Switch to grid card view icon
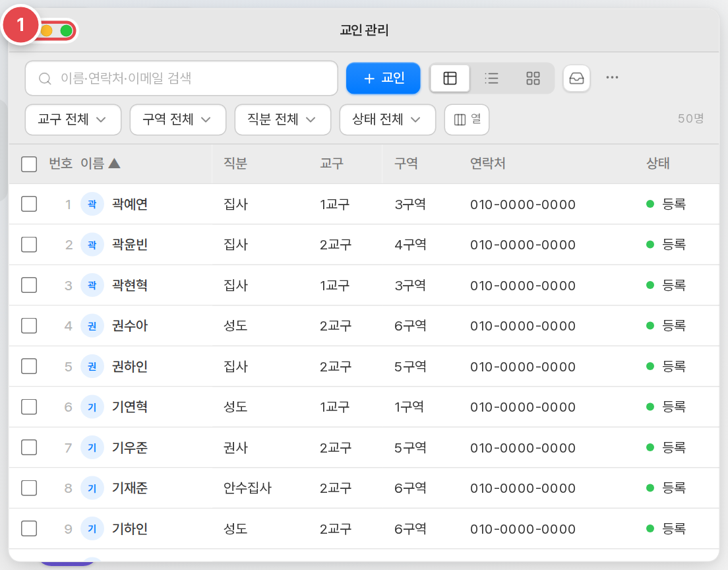The height and width of the screenshot is (570, 728). (x=533, y=78)
